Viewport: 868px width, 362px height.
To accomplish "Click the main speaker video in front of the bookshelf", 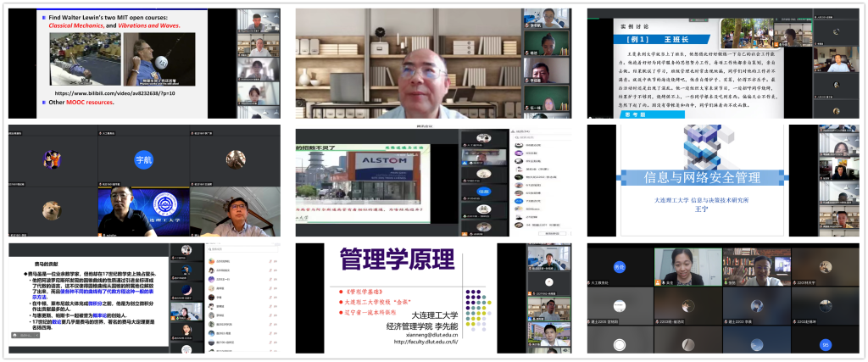I will click(409, 64).
